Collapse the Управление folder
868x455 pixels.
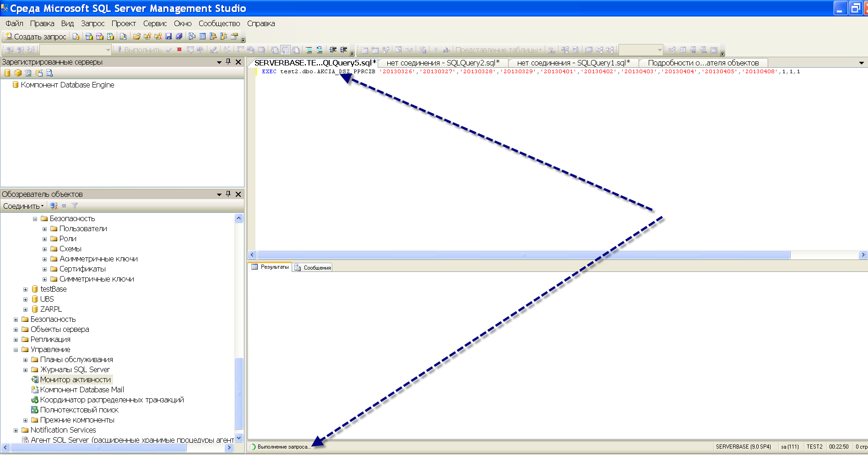click(16, 350)
